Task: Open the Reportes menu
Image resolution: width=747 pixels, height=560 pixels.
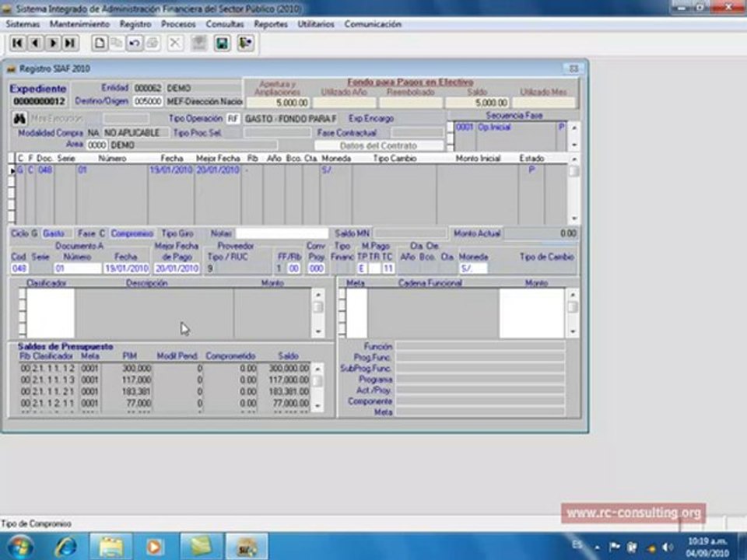Action: point(271,24)
